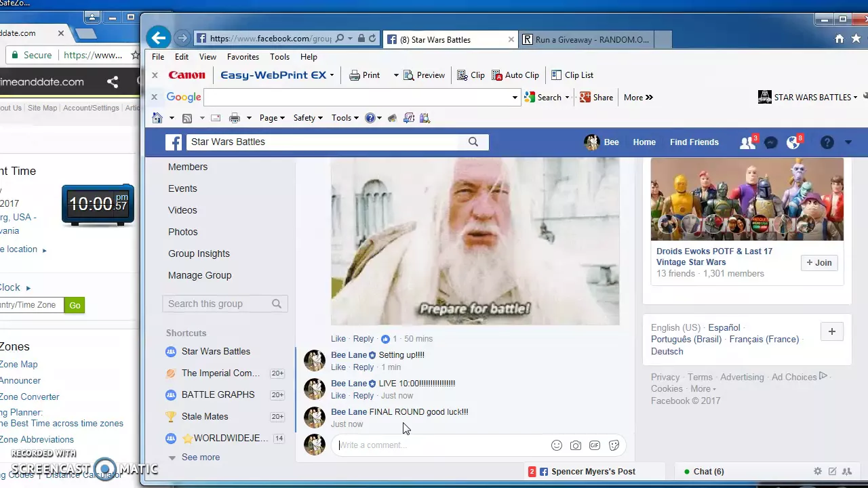Image resolution: width=868 pixels, height=488 pixels.
Task: Open IE home page icon top right
Action: coord(840,39)
